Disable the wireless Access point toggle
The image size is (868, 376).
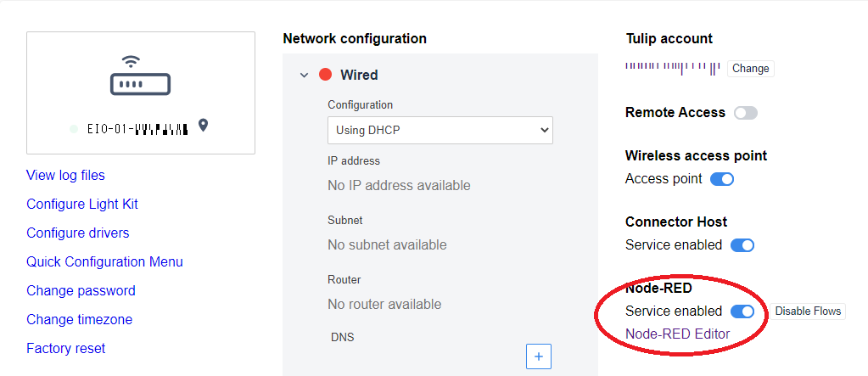pyautogui.click(x=722, y=179)
